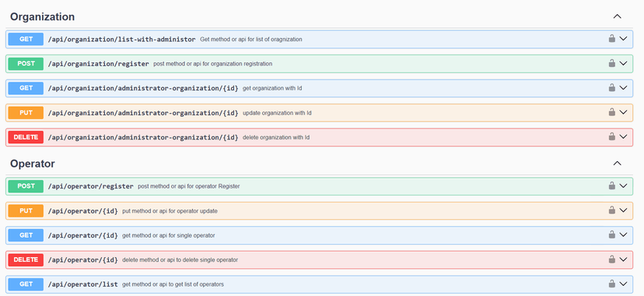This screenshot has width=644, height=296.
Task: Expand DELETE administrator-organization/{id} row chevron
Action: tap(623, 136)
